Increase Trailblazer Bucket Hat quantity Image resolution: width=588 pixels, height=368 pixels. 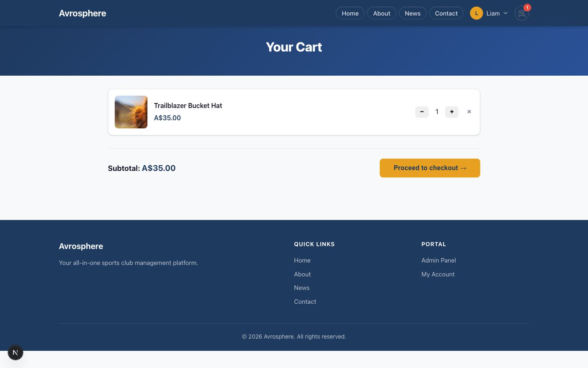[x=451, y=112]
